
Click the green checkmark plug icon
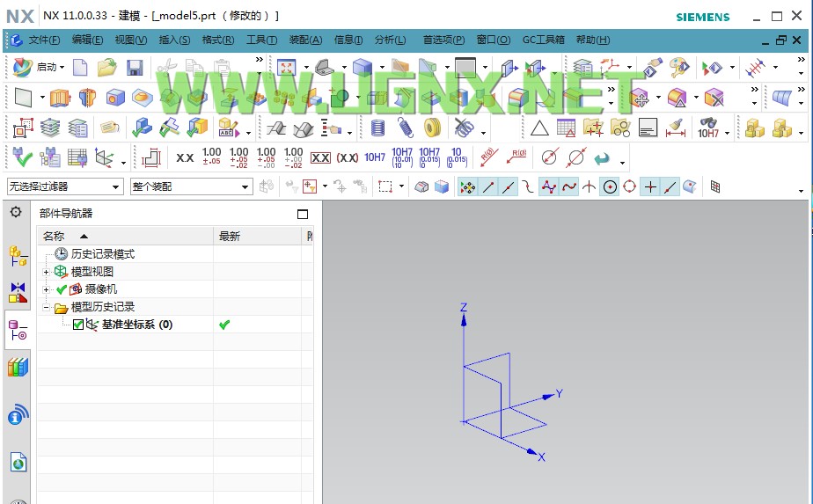click(22, 157)
